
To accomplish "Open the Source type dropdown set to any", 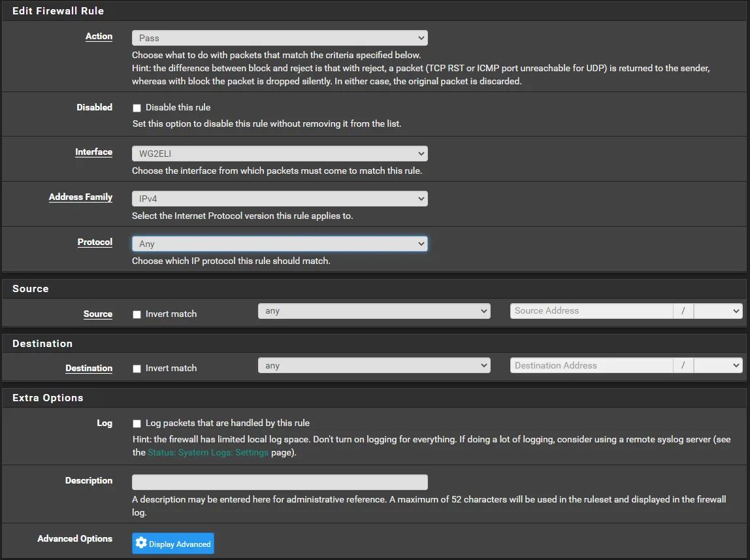I will click(374, 311).
